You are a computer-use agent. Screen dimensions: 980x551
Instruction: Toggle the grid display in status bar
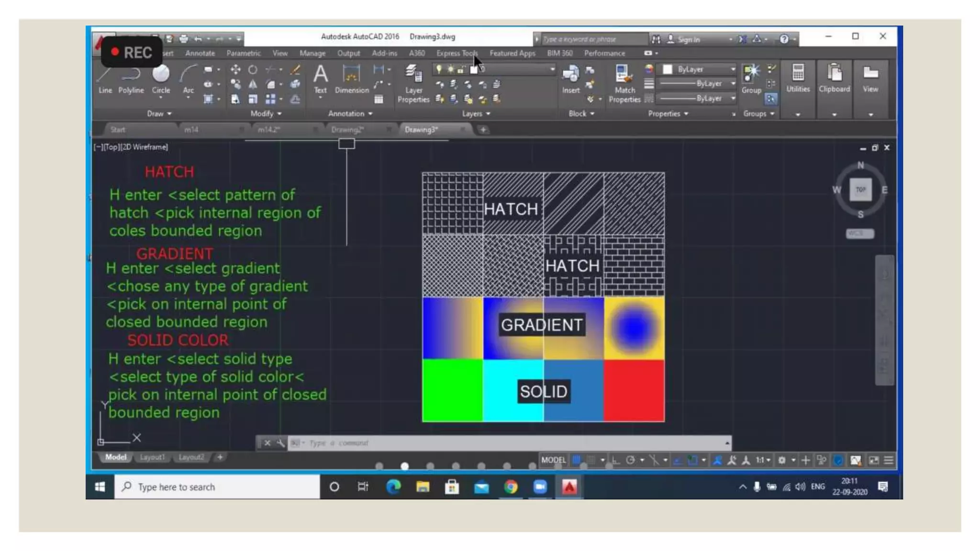click(577, 460)
